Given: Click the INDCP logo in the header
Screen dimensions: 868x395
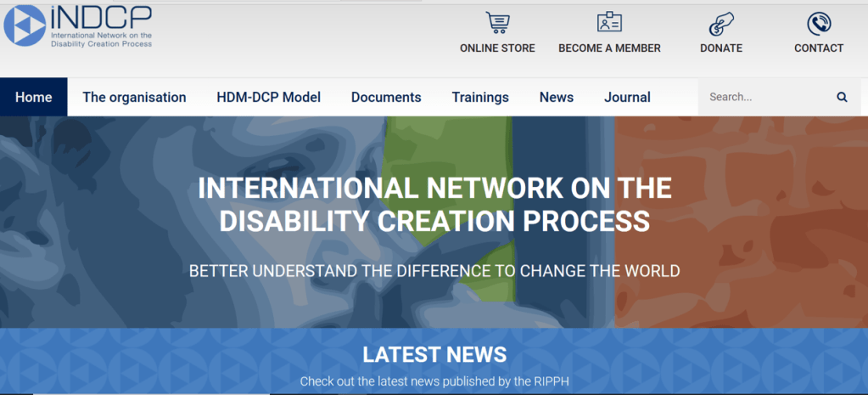Looking at the screenshot, I should point(78,25).
